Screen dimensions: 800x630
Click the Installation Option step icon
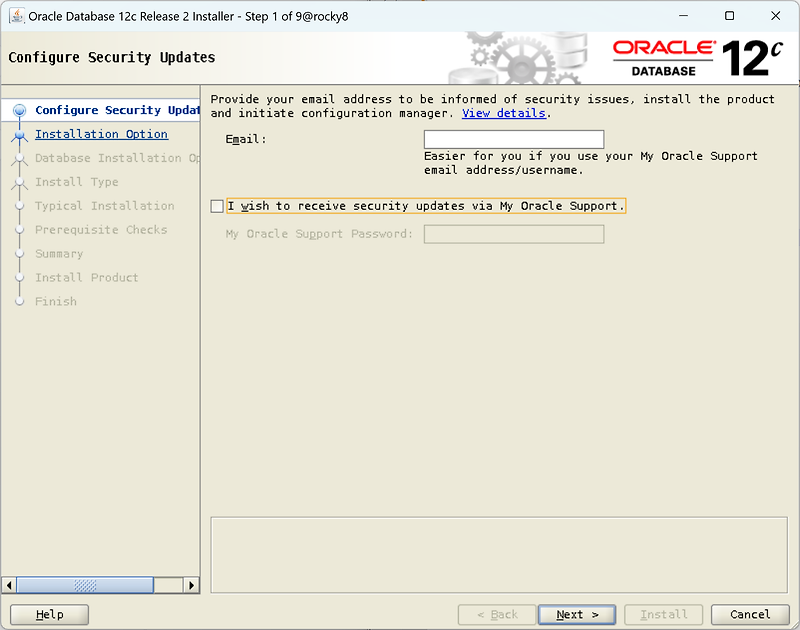tap(22, 134)
